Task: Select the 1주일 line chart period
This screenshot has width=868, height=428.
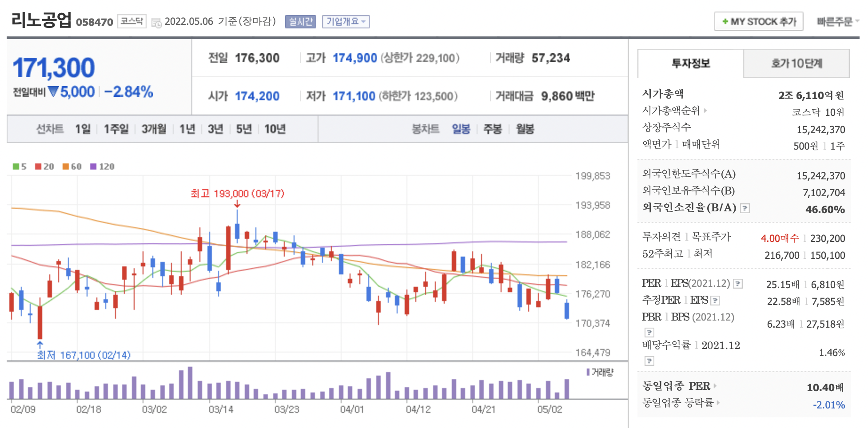Action: 116,129
